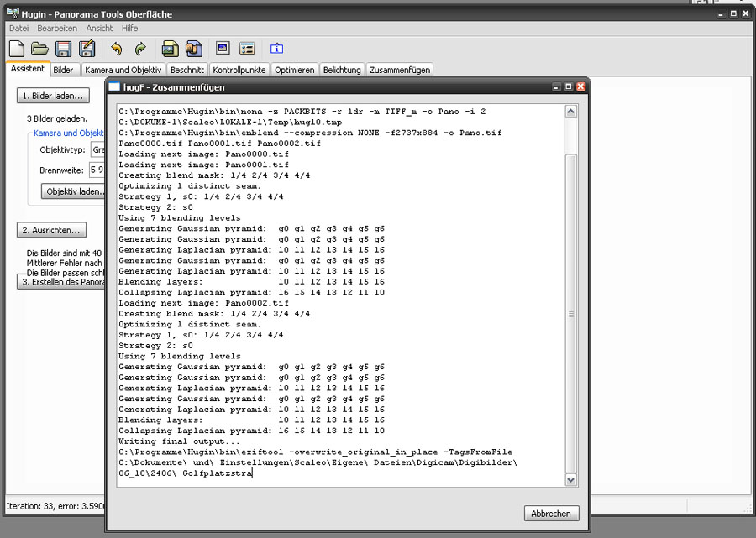Click the add images icon in the toolbar

pyautogui.click(x=170, y=49)
